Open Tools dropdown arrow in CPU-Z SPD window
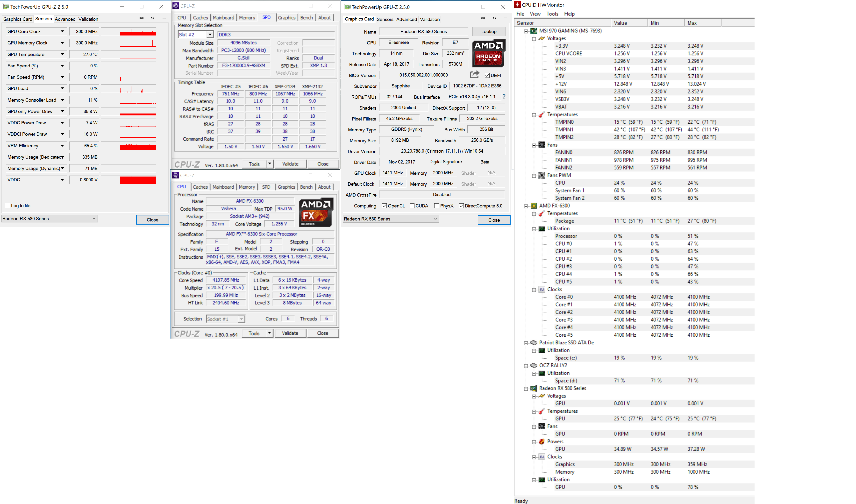The width and height of the screenshot is (856, 504). (x=270, y=164)
